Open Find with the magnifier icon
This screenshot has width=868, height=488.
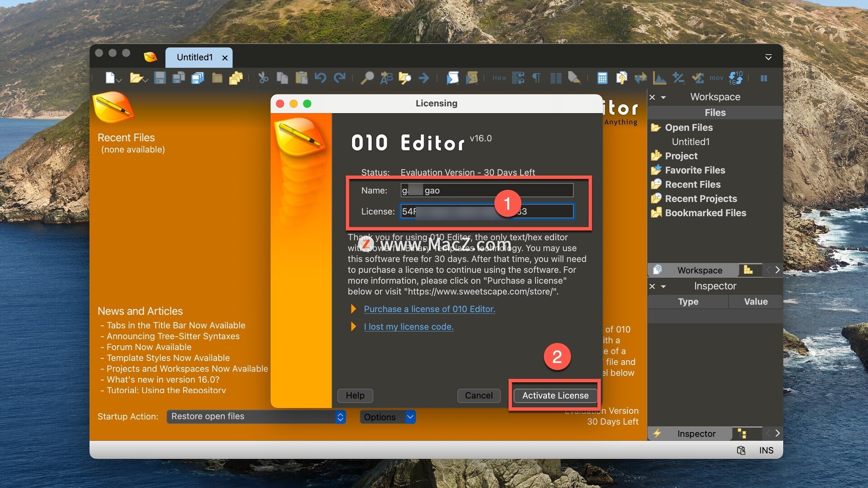click(x=367, y=78)
